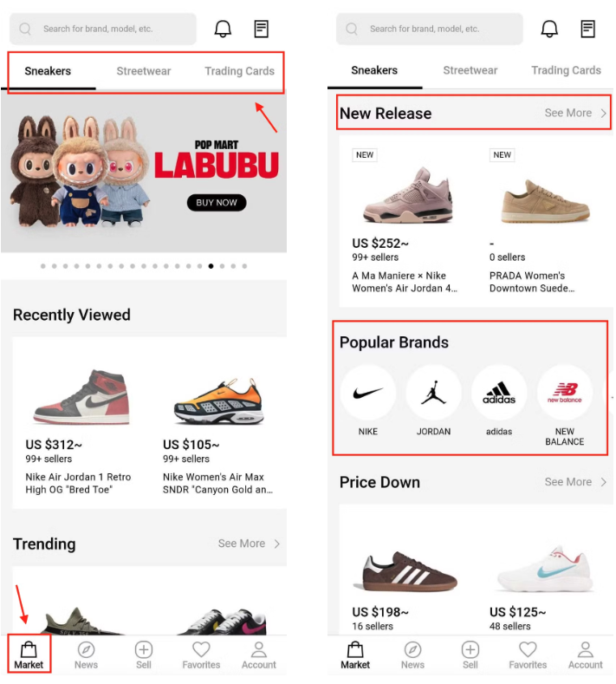The image size is (616, 684).
Task: Open the adidas brand icon
Action: (499, 393)
